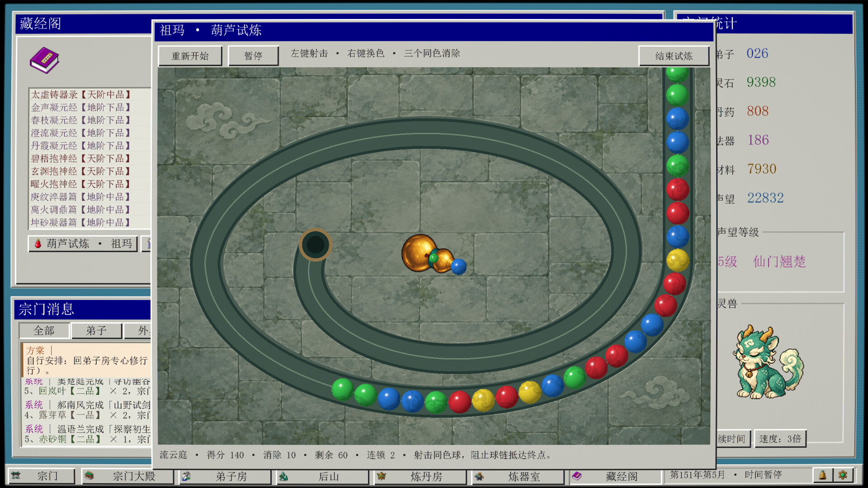Switch to the 弟子 messages tab
Viewport: 868px width, 488px height.
(x=96, y=331)
